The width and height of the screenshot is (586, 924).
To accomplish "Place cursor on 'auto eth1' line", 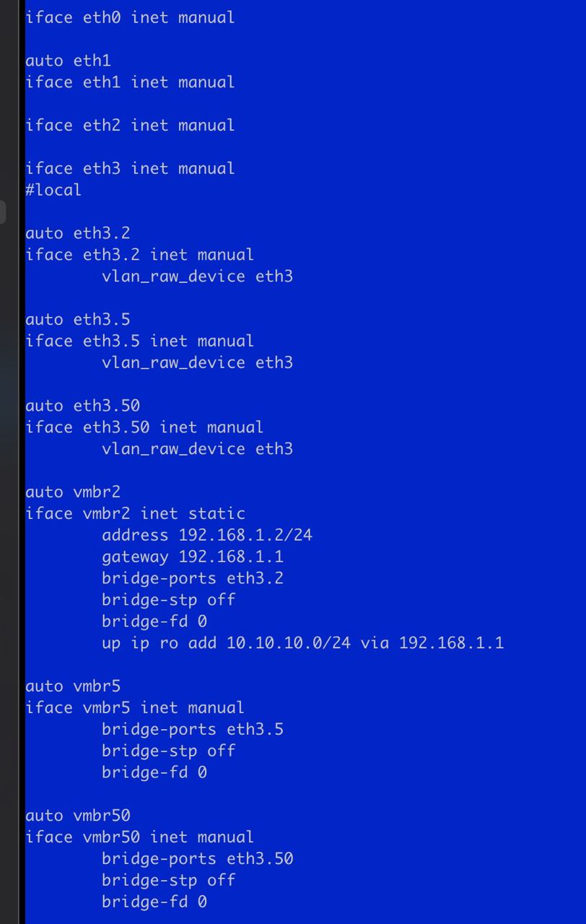I will click(68, 61).
